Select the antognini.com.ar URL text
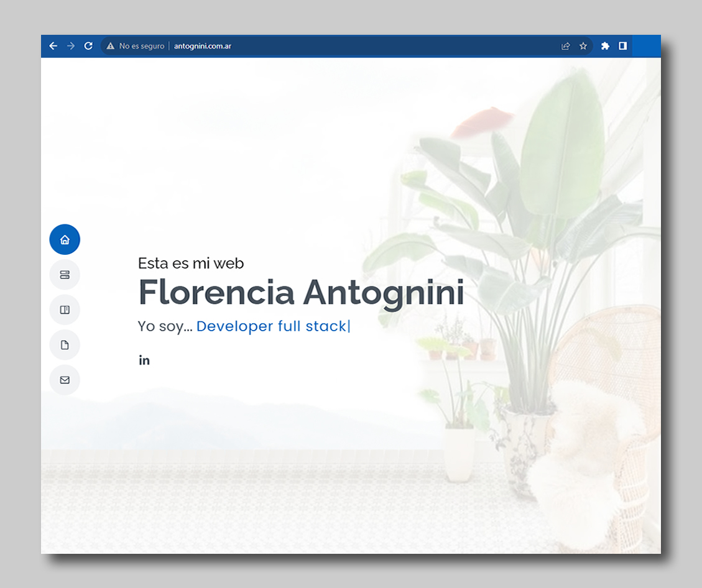The width and height of the screenshot is (702, 588). point(202,46)
